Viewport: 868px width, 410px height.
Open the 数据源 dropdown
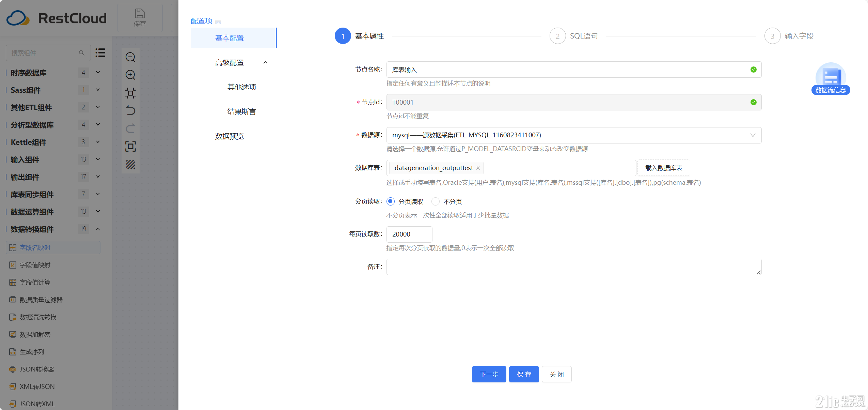coord(574,135)
